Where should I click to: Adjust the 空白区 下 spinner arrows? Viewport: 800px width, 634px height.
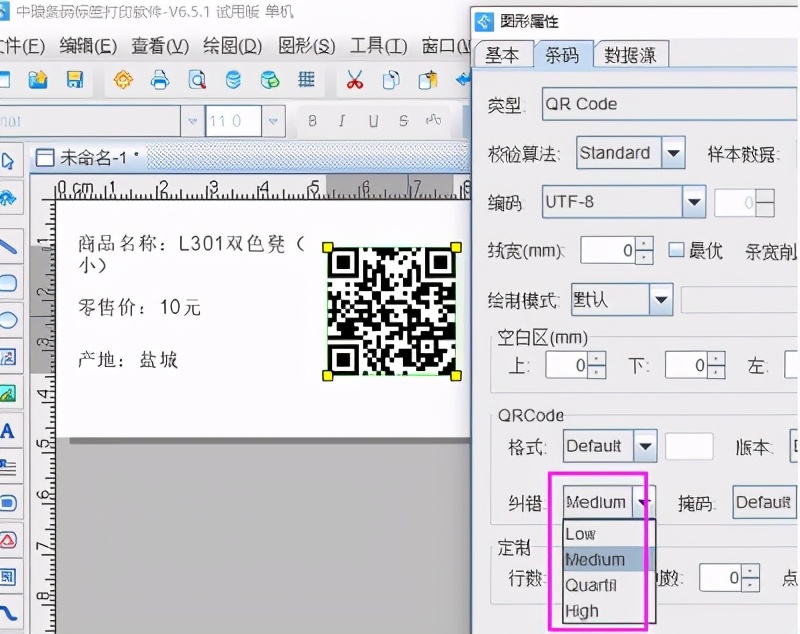click(x=716, y=365)
